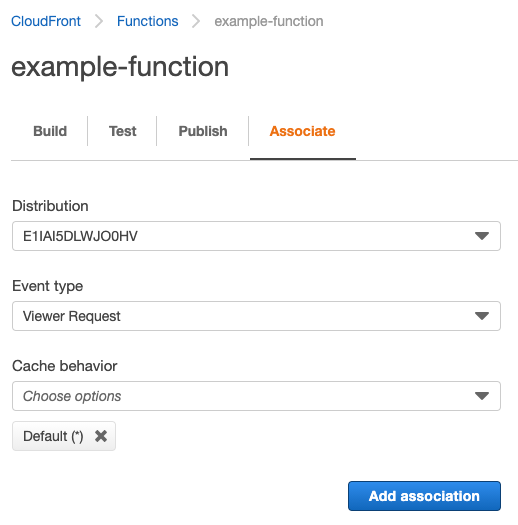Click the breadcrumb chevron after CloudFront
518x525 pixels.
(99, 21)
